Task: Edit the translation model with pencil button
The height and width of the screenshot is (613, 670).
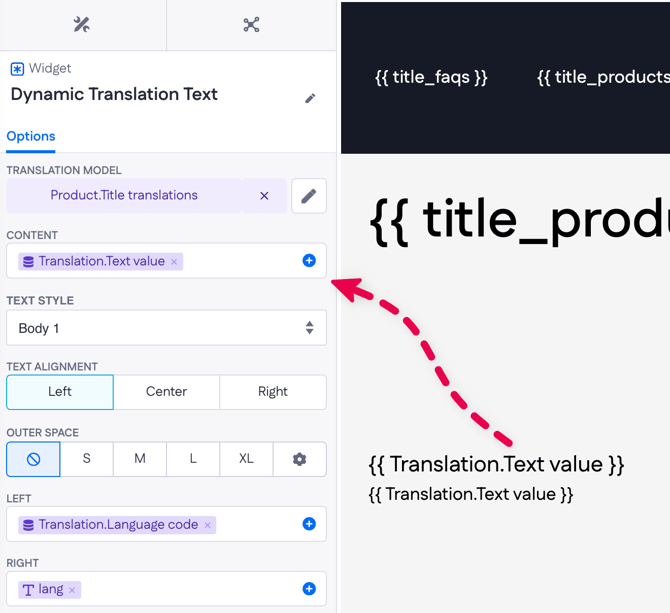Action: [309, 196]
